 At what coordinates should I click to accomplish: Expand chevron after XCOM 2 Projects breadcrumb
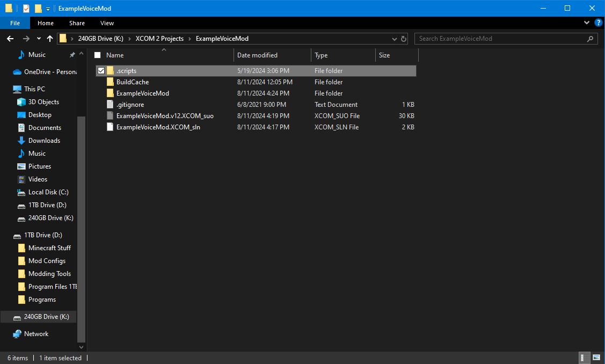coord(189,39)
